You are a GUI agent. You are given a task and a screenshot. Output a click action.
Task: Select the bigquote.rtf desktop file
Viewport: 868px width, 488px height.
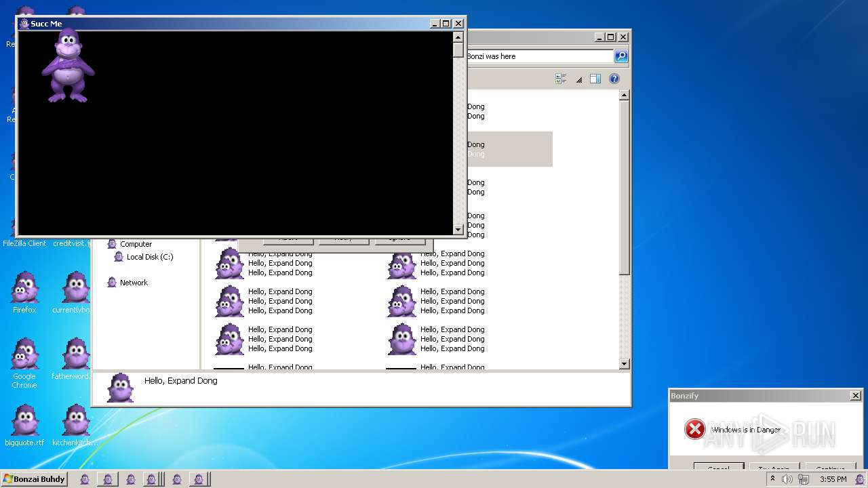coord(24,426)
